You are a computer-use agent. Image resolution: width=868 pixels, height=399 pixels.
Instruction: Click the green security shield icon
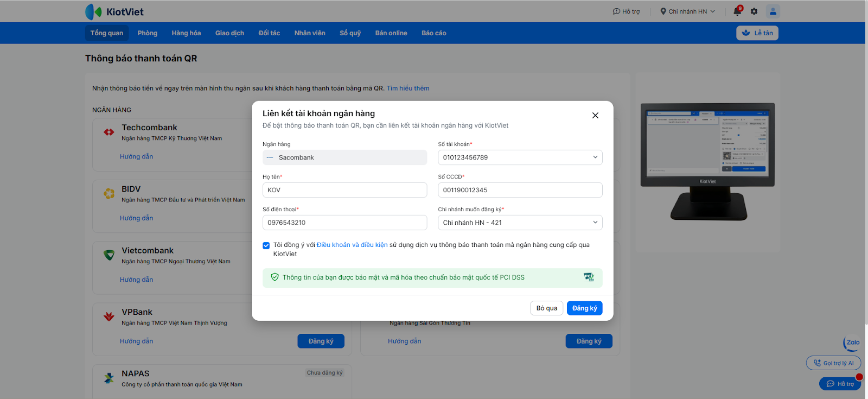275,277
